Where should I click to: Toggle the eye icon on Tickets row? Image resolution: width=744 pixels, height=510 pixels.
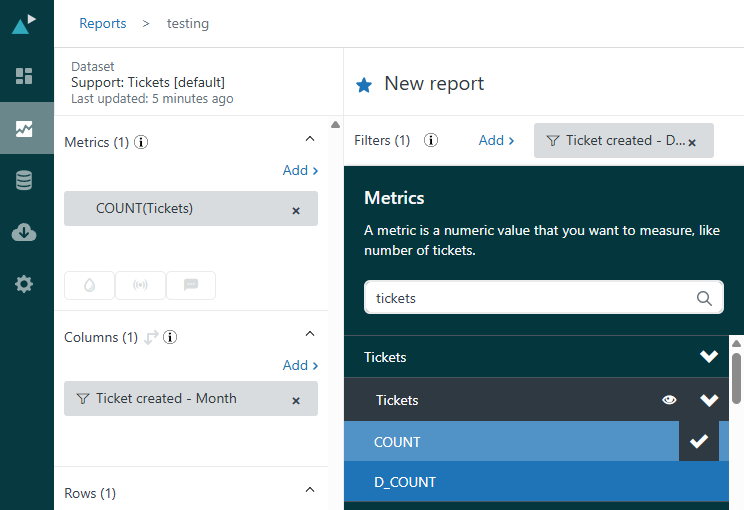click(670, 400)
